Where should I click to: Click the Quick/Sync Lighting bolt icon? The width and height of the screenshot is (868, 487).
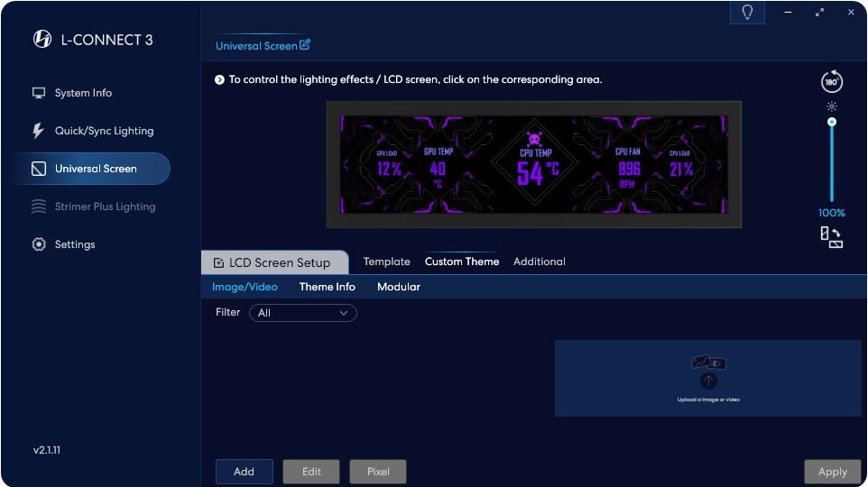38,131
